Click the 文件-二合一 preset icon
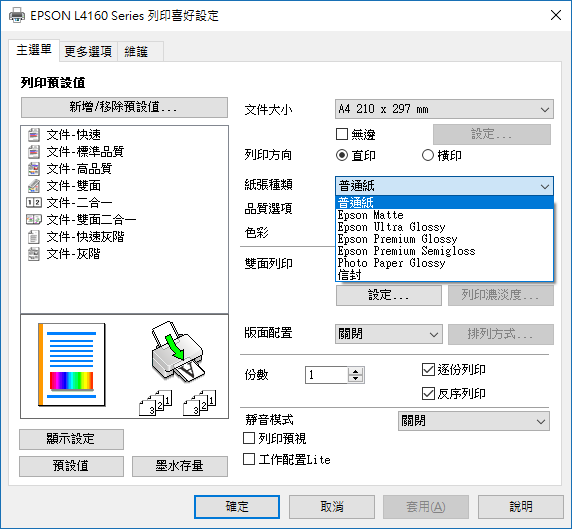Viewport: 572px width, 529px height. point(34,202)
